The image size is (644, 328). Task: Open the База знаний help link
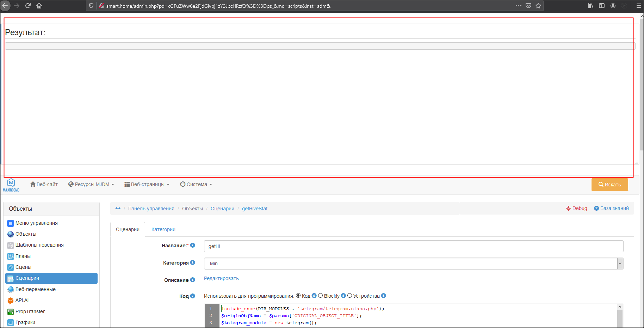pyautogui.click(x=612, y=208)
